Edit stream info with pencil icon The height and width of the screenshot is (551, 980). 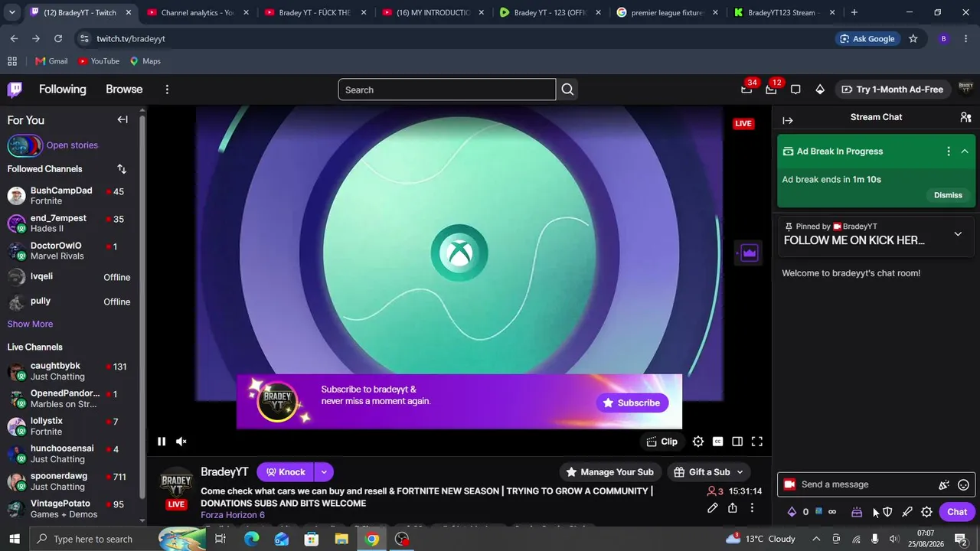[713, 508]
